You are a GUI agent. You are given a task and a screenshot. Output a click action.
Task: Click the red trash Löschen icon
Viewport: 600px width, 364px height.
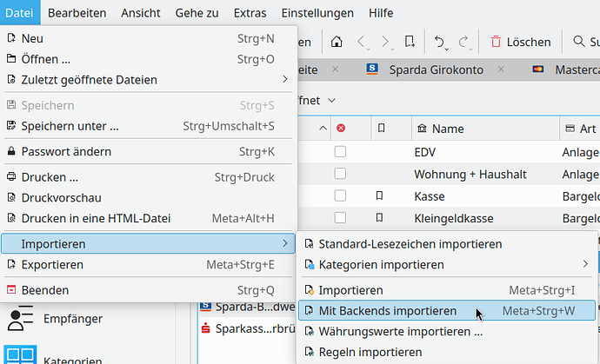pos(496,42)
